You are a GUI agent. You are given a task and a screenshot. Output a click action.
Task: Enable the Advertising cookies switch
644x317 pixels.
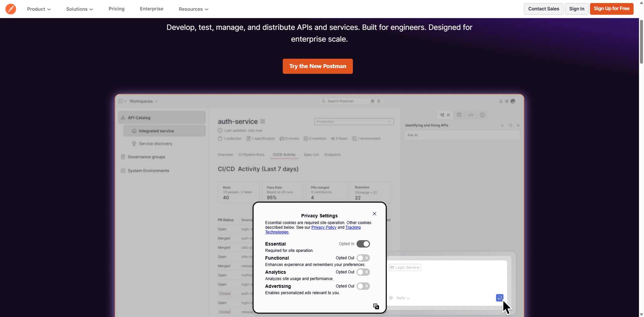point(363,286)
